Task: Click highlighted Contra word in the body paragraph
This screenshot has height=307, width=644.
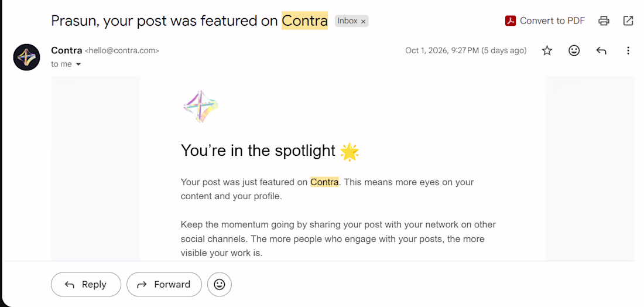Action: pos(324,182)
